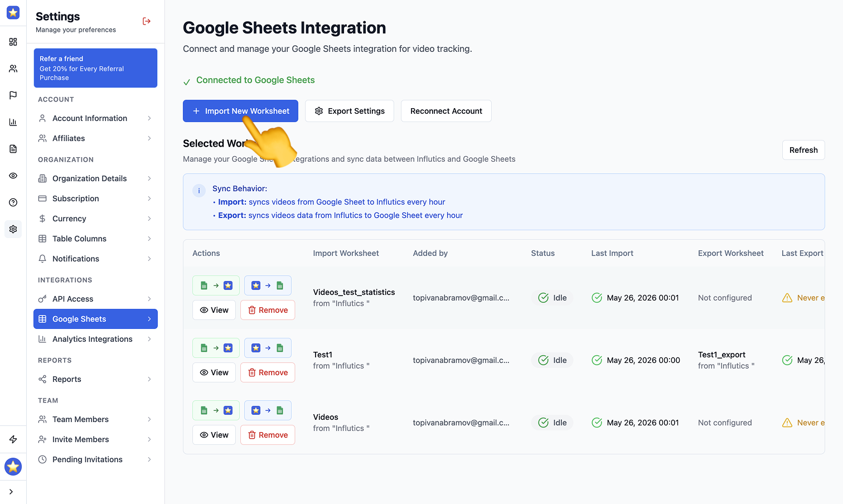The width and height of the screenshot is (843, 504).
Task: Select the flag icon in the left rail
Action: 13,95
